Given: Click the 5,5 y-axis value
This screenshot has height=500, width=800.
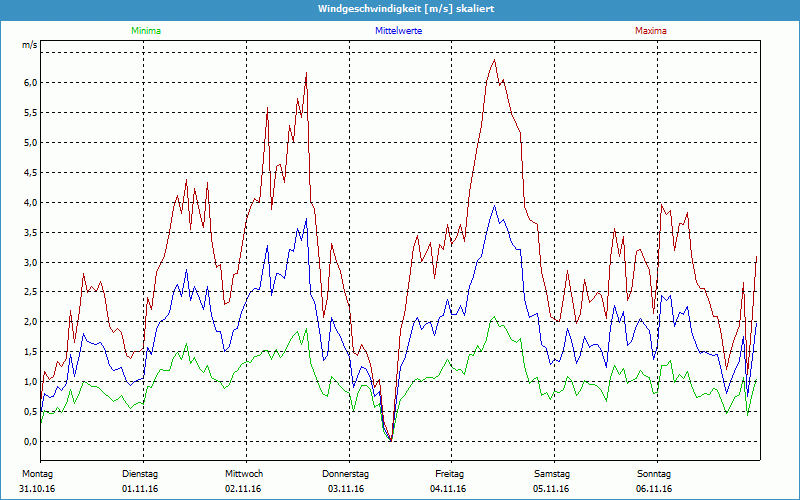Looking at the screenshot, I should (31, 113).
